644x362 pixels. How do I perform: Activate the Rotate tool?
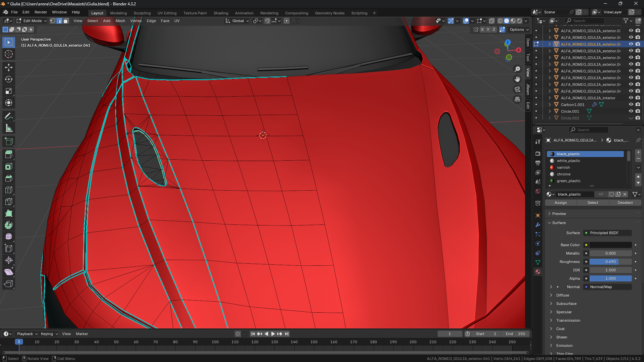[x=9, y=79]
